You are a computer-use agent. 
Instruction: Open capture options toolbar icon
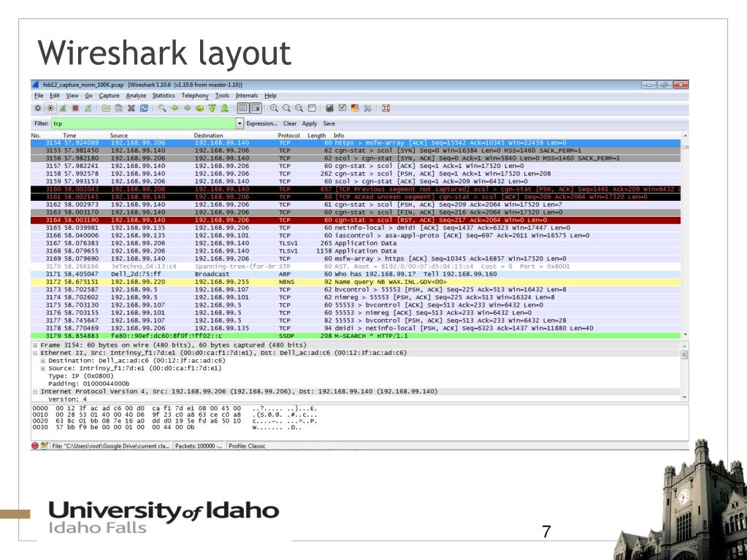[x=50, y=108]
